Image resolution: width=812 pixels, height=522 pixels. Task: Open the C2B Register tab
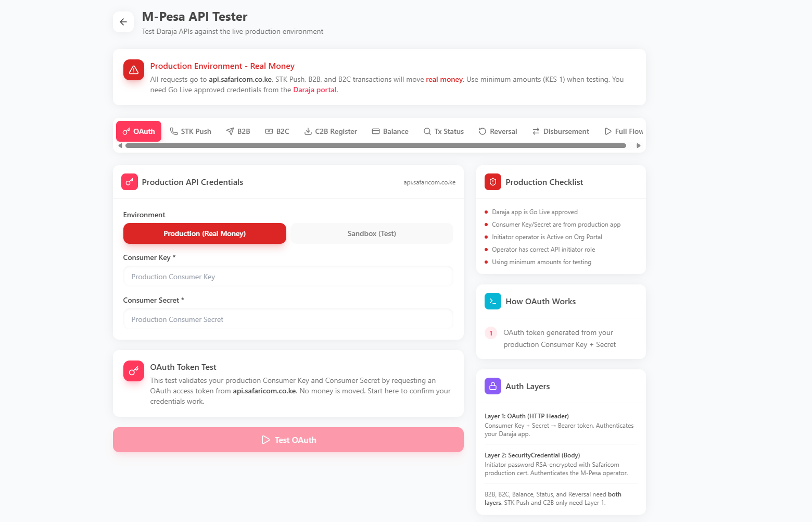pos(331,131)
